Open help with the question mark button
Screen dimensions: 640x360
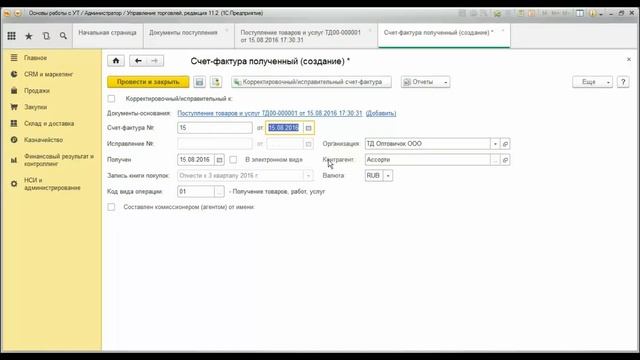(x=623, y=82)
